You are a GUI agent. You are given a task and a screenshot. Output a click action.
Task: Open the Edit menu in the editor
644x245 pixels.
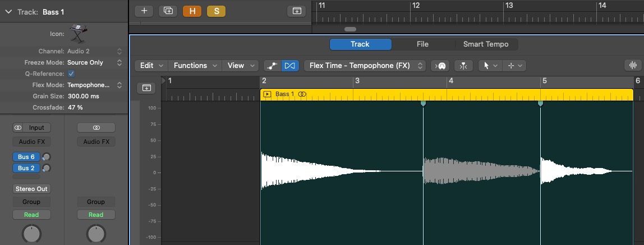coord(151,65)
